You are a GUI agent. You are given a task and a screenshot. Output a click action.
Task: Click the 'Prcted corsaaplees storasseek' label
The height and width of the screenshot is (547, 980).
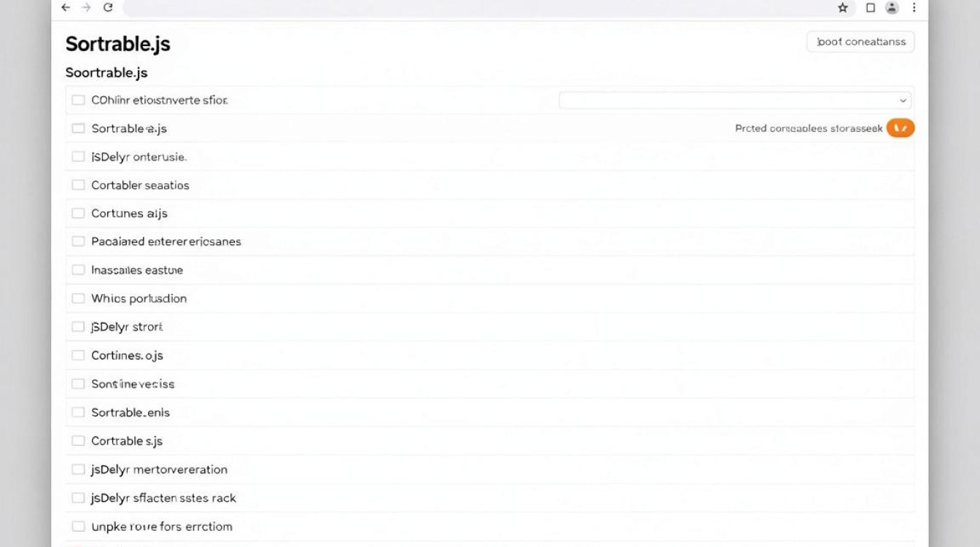[x=809, y=128]
